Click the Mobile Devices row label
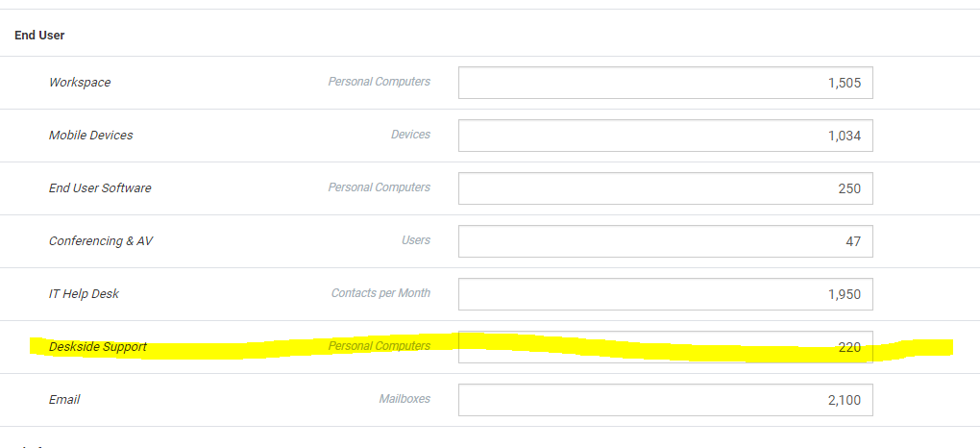The image size is (980, 448). coord(90,136)
